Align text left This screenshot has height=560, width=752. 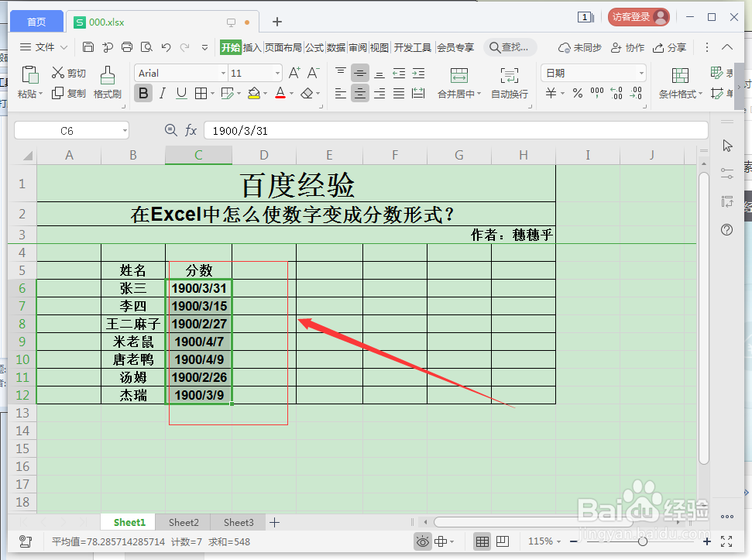click(x=341, y=93)
